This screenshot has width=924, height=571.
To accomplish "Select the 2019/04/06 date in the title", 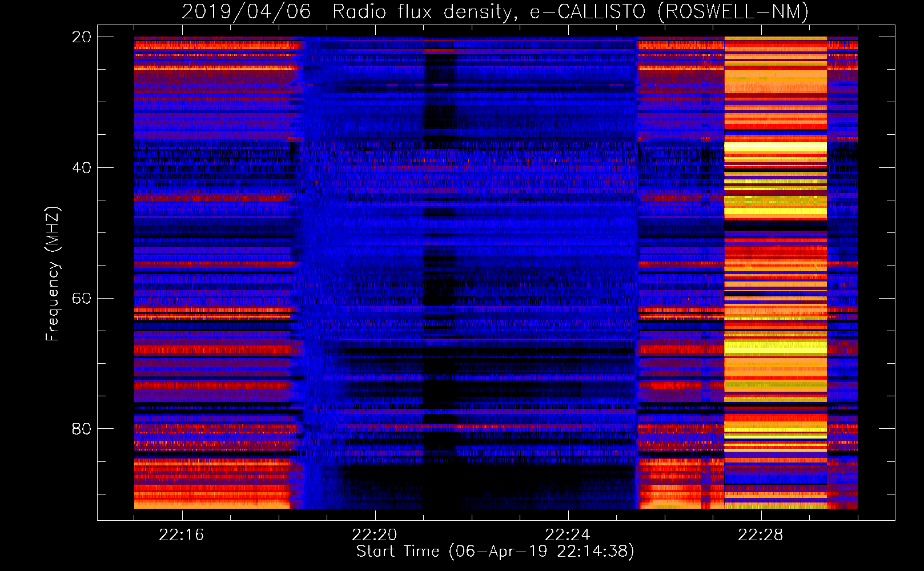I will pos(246,12).
